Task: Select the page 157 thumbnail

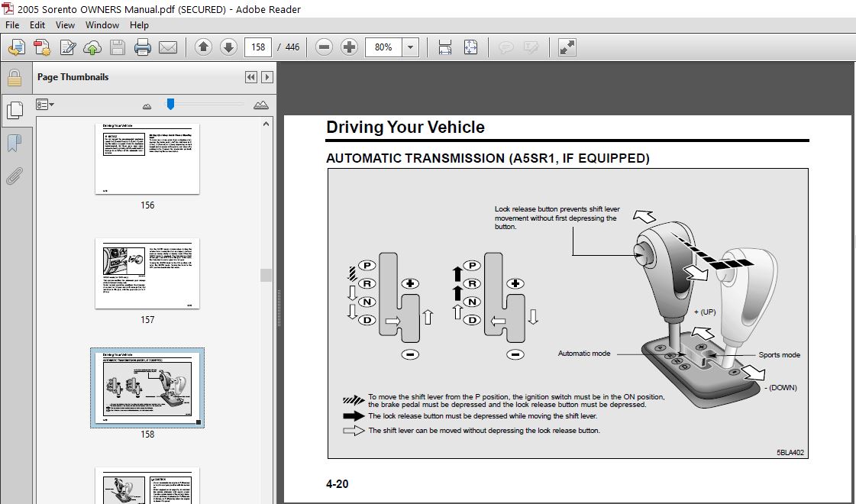Action: (x=147, y=273)
